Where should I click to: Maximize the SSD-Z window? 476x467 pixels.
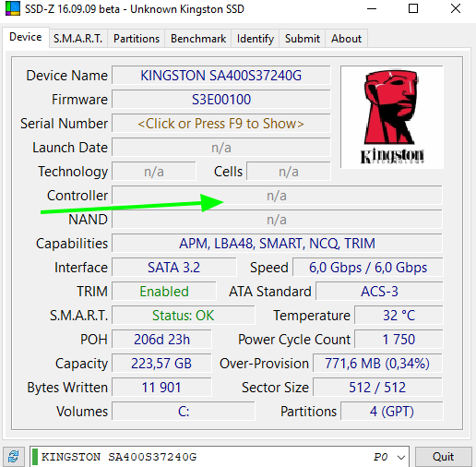[x=413, y=8]
